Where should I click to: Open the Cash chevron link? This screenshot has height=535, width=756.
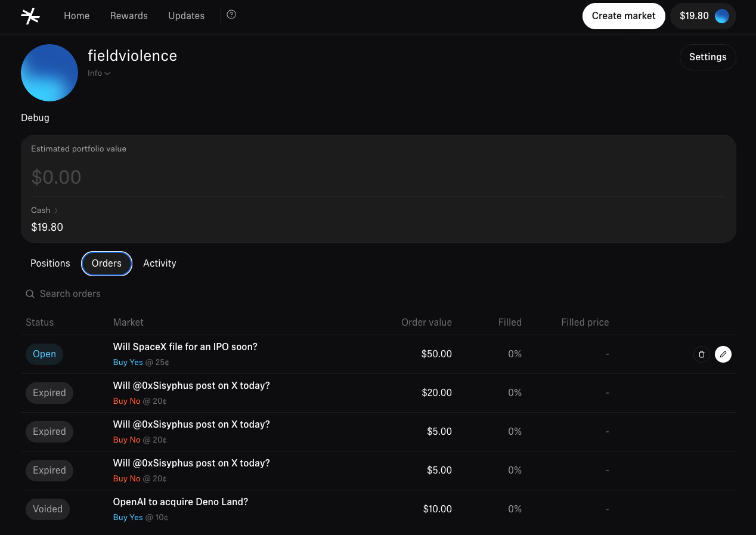45,210
